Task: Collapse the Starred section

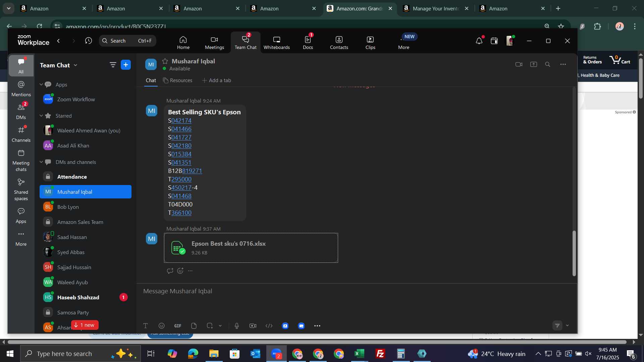Action: coord(41,116)
